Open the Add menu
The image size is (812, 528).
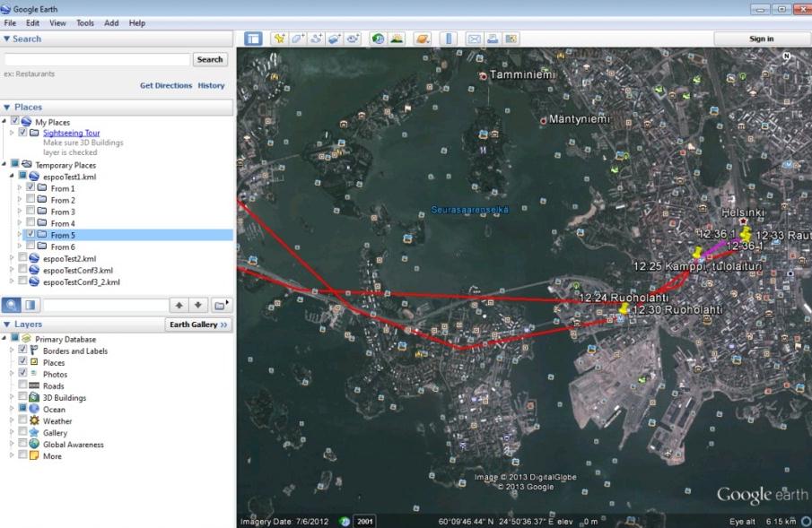(111, 22)
